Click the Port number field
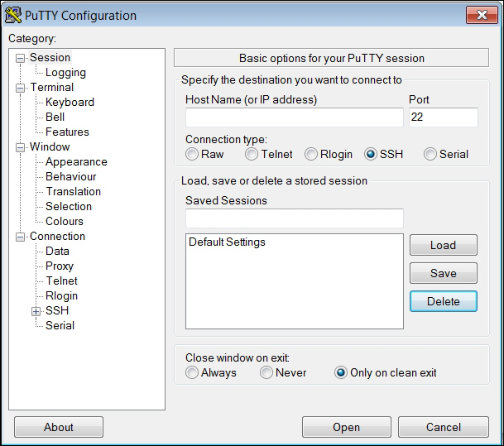The height and width of the screenshot is (446, 504). [444, 117]
